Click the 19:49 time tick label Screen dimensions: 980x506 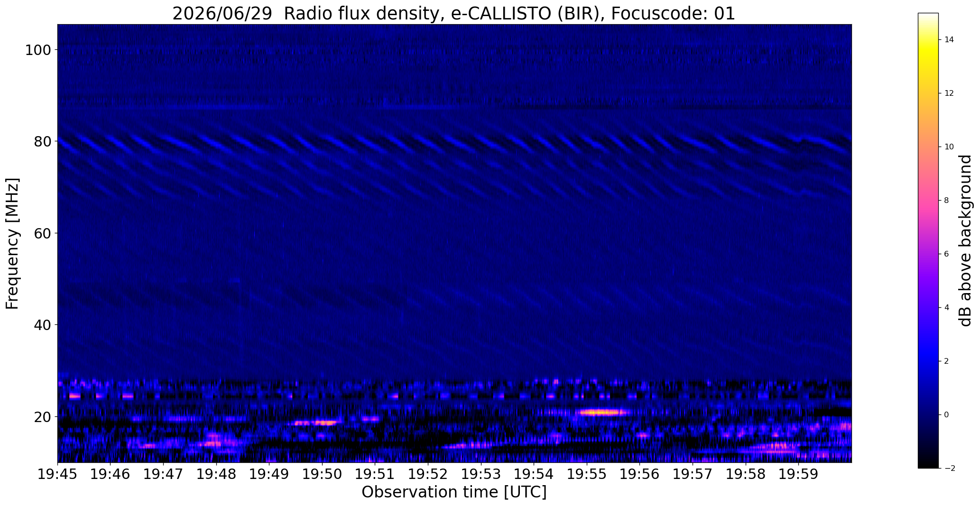click(x=269, y=474)
